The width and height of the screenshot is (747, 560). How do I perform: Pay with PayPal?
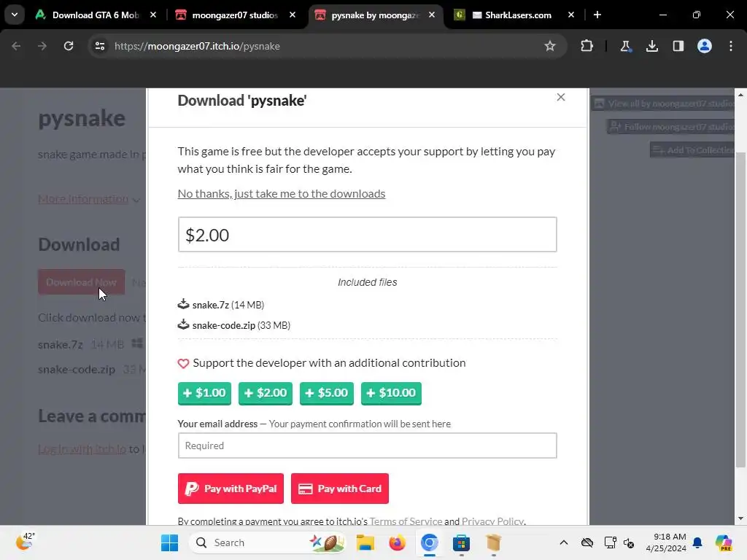(231, 489)
